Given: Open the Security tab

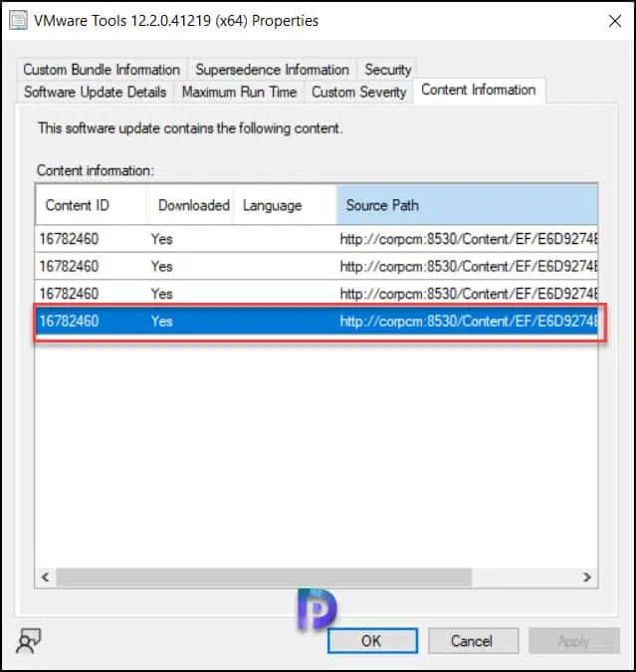Looking at the screenshot, I should [387, 70].
